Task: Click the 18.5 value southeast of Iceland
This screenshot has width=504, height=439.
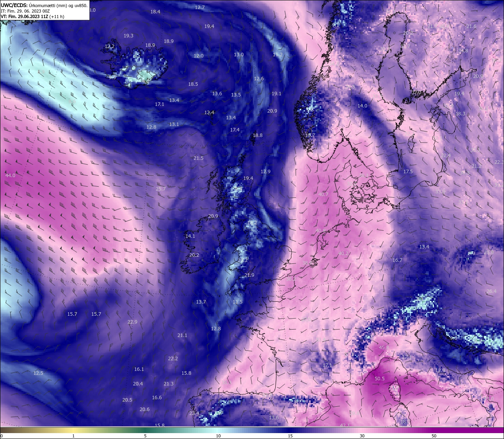Action: (x=193, y=84)
